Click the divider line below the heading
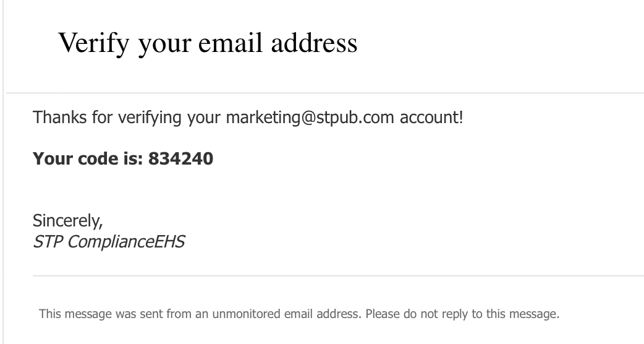Viewport: 644px width, 344px height. click(x=324, y=93)
